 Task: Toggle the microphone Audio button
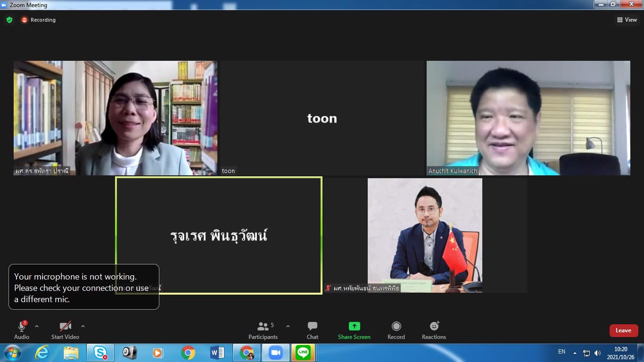click(22, 330)
